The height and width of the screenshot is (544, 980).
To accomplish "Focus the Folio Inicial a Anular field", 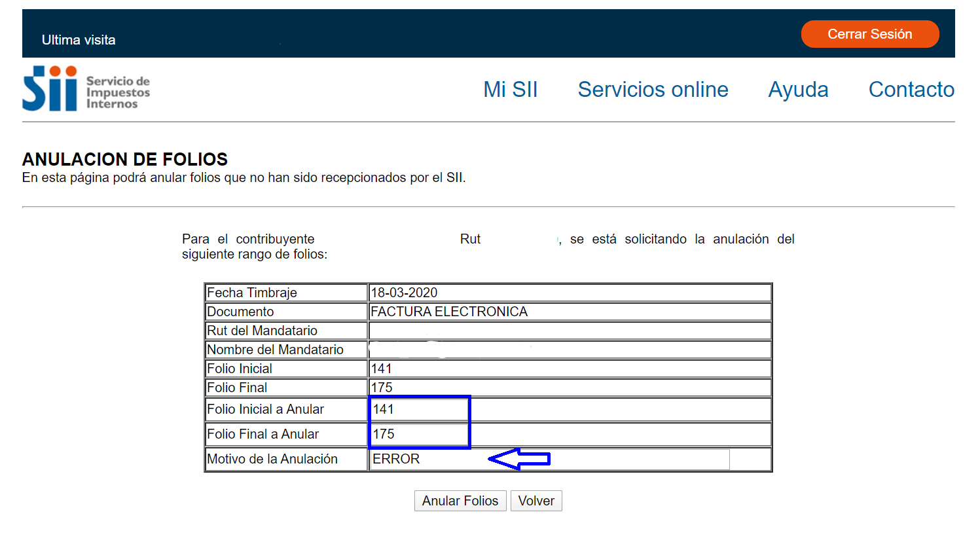I will [x=419, y=409].
